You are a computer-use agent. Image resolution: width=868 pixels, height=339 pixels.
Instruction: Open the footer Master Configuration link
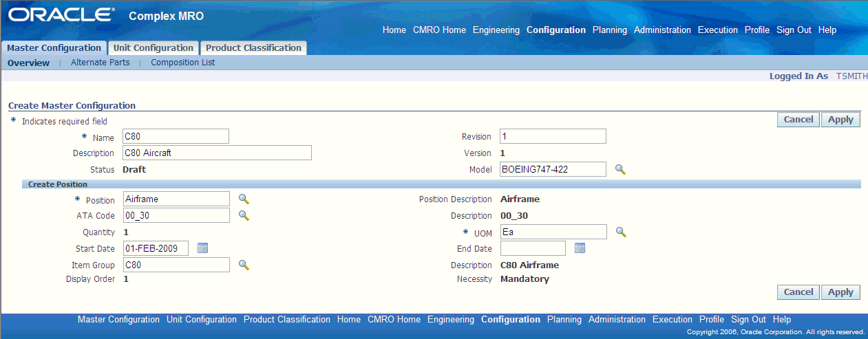click(x=118, y=320)
